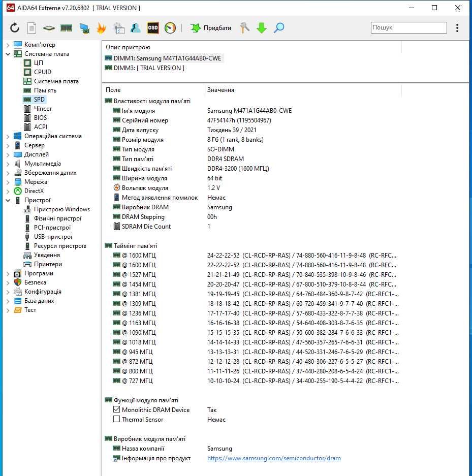Viewport: 472px width, 476px height.
Task: Focus the Пошук search field
Action: pos(408,27)
